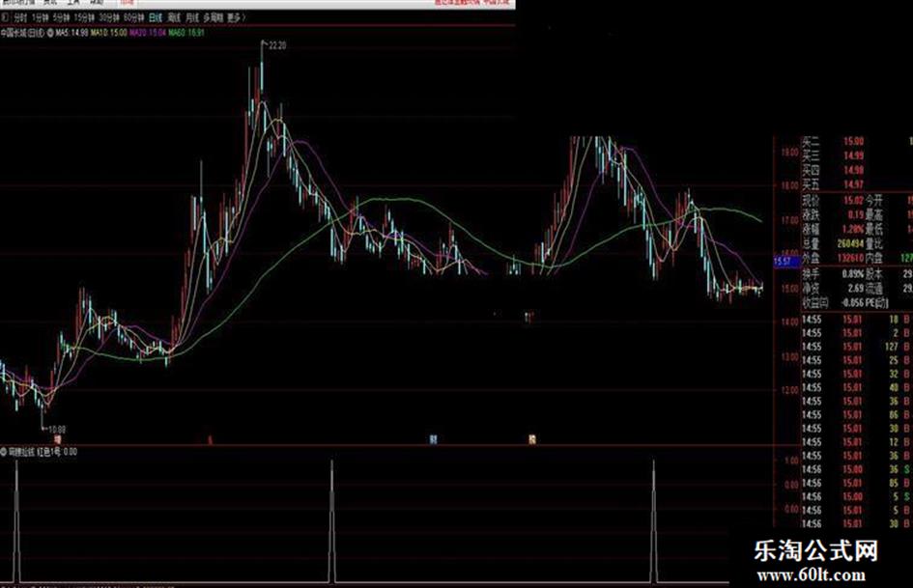Select the 1分钟 period tab
The image size is (913, 588).
click(x=41, y=18)
